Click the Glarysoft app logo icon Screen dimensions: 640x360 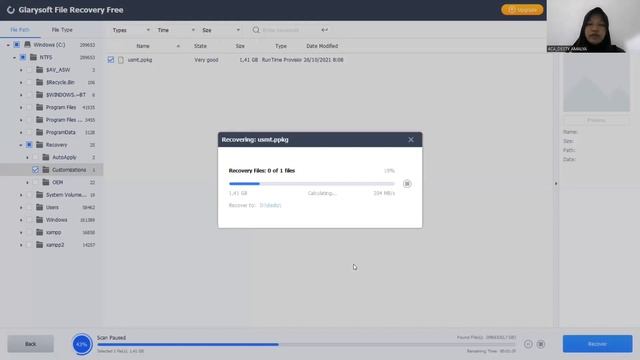pos(11,10)
